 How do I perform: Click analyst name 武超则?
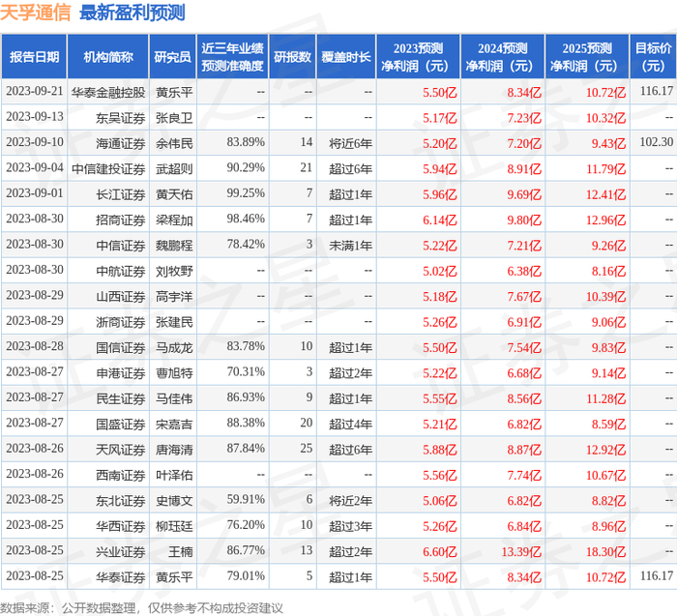point(174,169)
